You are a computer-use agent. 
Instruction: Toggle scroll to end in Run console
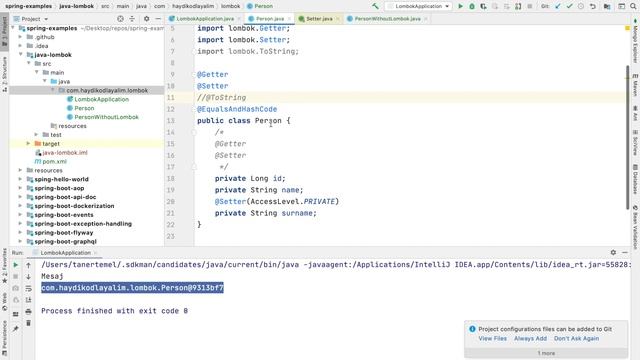(x=28, y=300)
